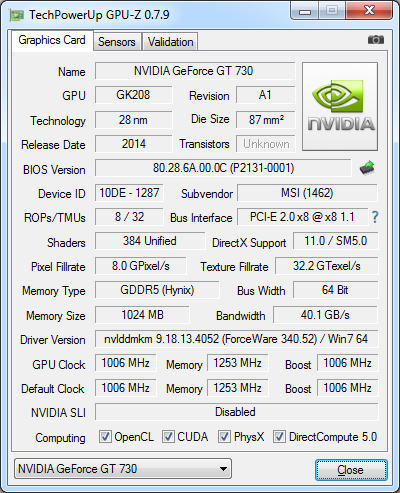Click the Pixel Fillrate field 8.0 GPixel/s

(x=141, y=266)
